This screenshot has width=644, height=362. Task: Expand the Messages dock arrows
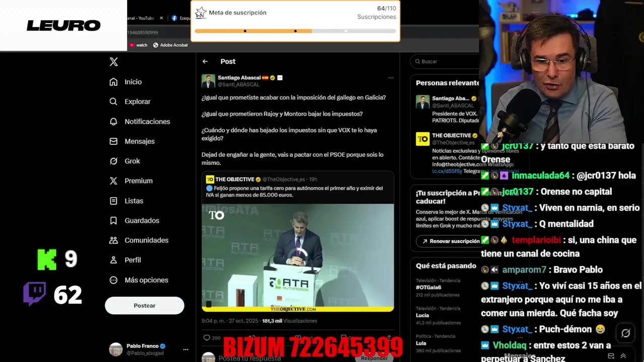[623, 356]
